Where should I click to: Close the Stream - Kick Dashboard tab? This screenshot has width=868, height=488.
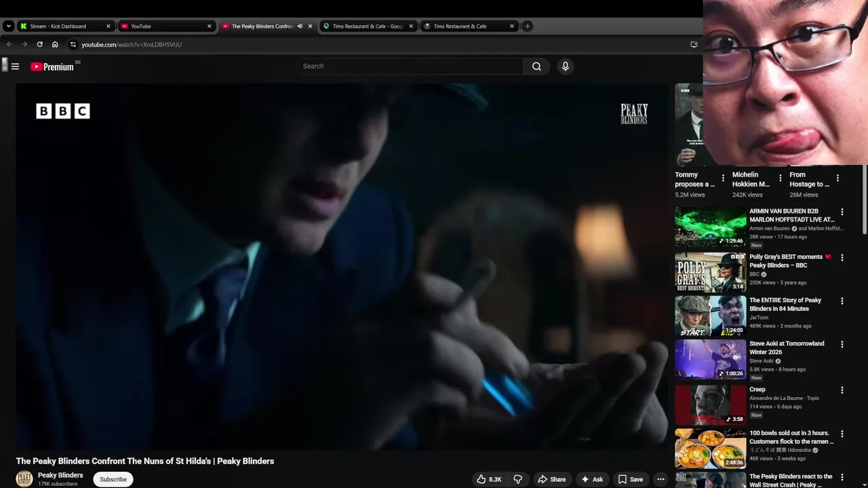coord(108,26)
